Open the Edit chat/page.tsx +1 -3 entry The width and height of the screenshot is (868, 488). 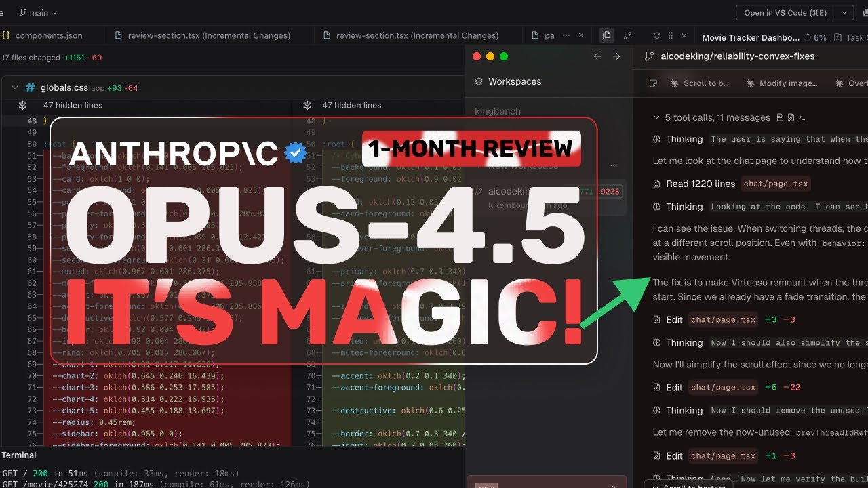coord(724,455)
